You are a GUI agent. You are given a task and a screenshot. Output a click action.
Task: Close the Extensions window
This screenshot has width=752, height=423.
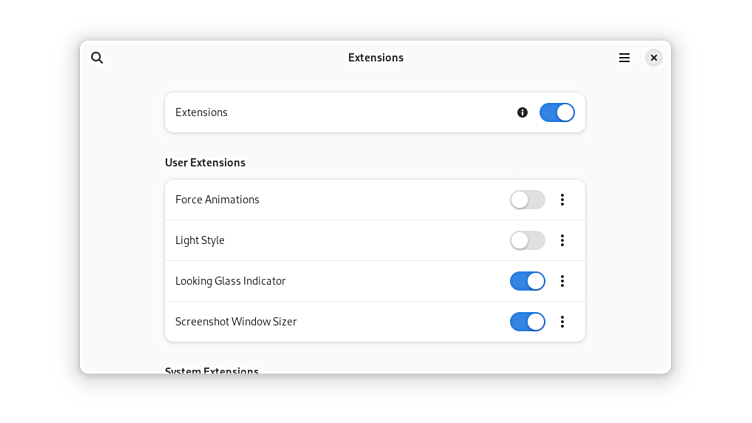tap(654, 58)
